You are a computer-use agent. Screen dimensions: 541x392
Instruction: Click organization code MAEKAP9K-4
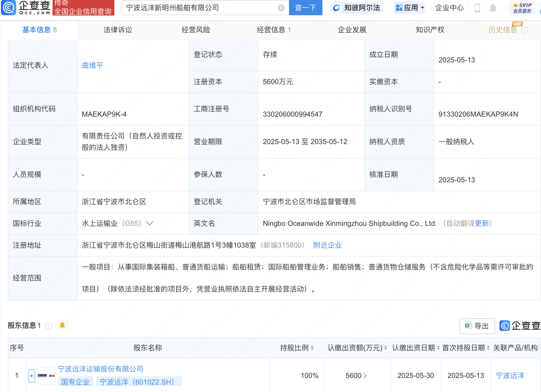104,114
